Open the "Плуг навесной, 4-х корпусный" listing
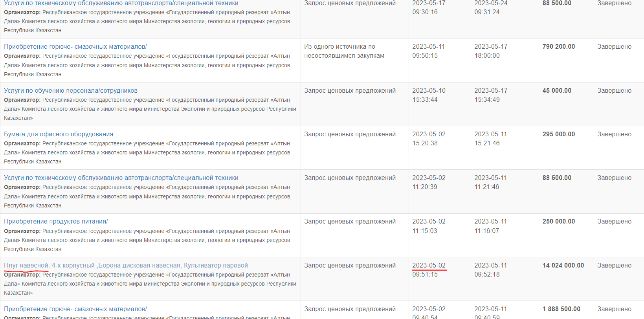 [126, 266]
